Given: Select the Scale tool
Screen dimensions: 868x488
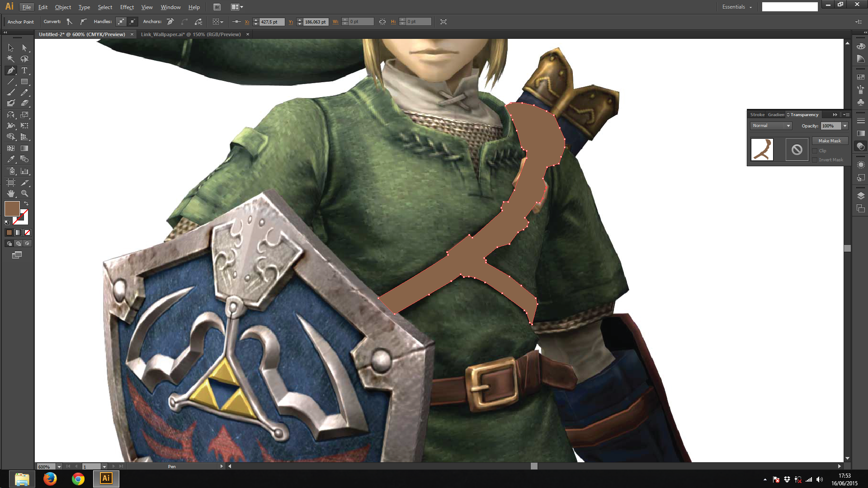Looking at the screenshot, I should coord(24,115).
